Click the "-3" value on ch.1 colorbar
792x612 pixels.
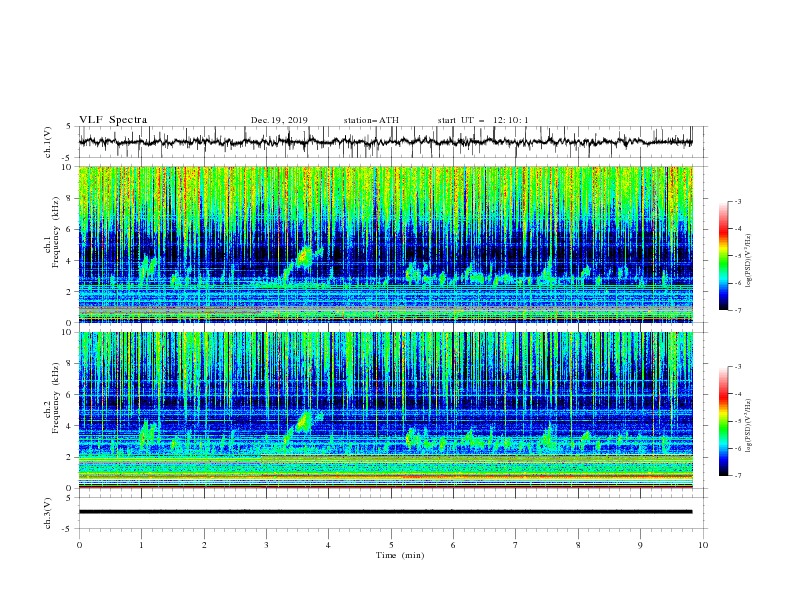tap(737, 201)
